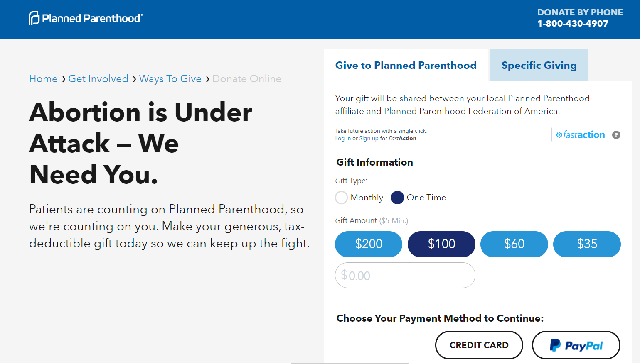Open the Ways To Give breadcrumb
This screenshot has width=640, height=364.
(x=170, y=79)
